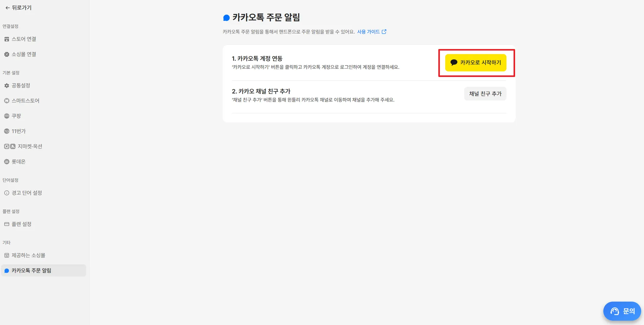Click the Gmarket G icon
The width and height of the screenshot is (644, 325).
pos(7,146)
